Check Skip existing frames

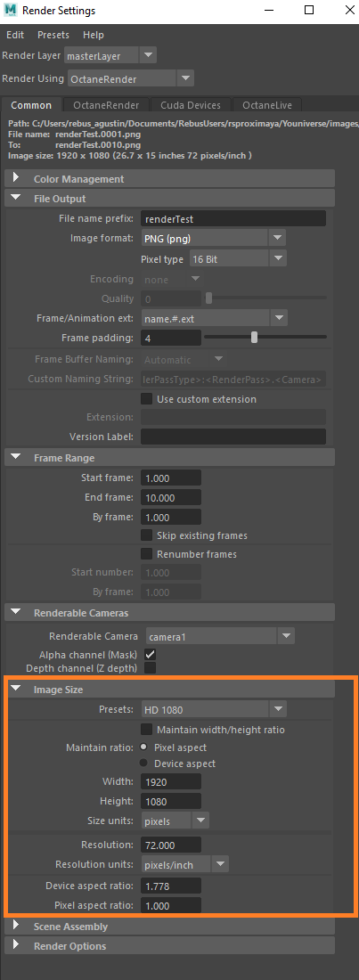146,535
